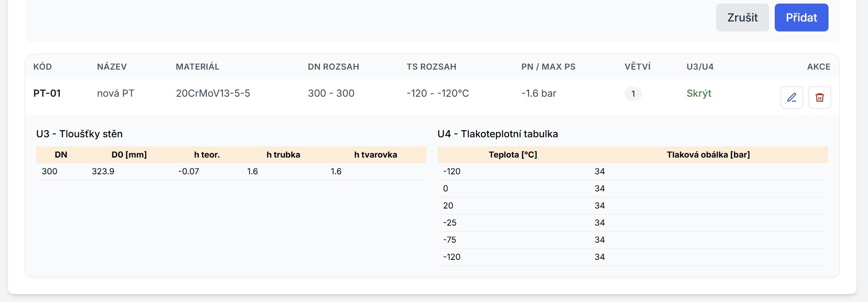
Task: Click the PN / MAX PS header
Action: coord(548,67)
